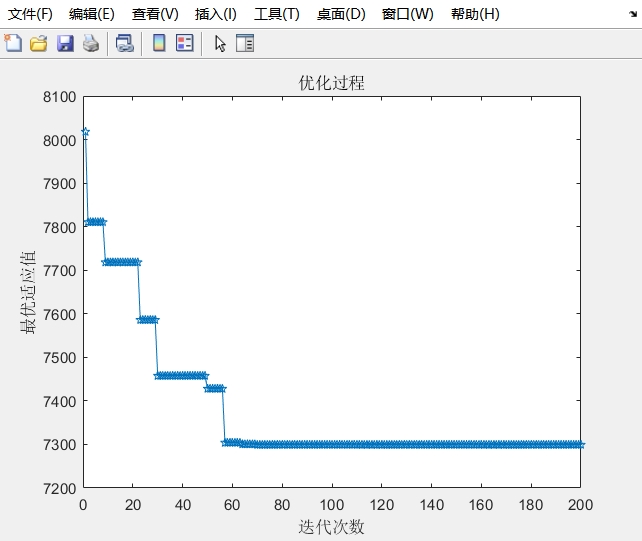The height and width of the screenshot is (541, 642).
Task: Open the 文件(F) menu
Action: pyautogui.click(x=30, y=14)
